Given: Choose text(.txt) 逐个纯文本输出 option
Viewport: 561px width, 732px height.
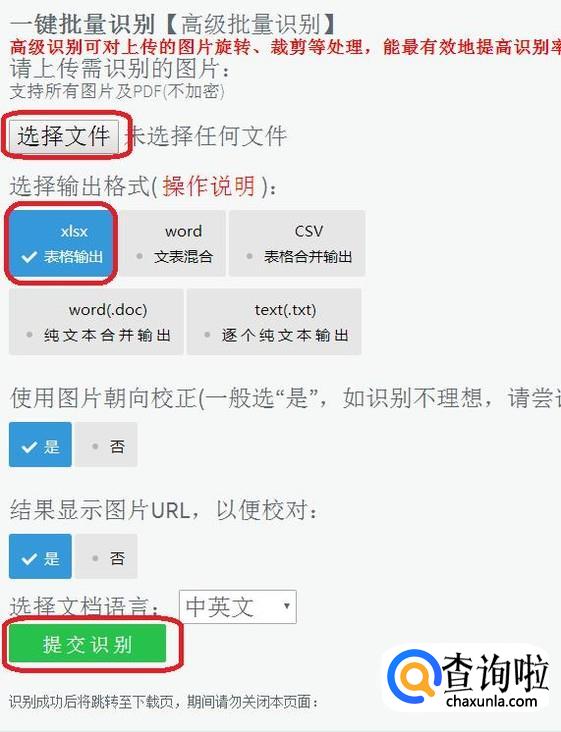Looking at the screenshot, I should tap(274, 322).
